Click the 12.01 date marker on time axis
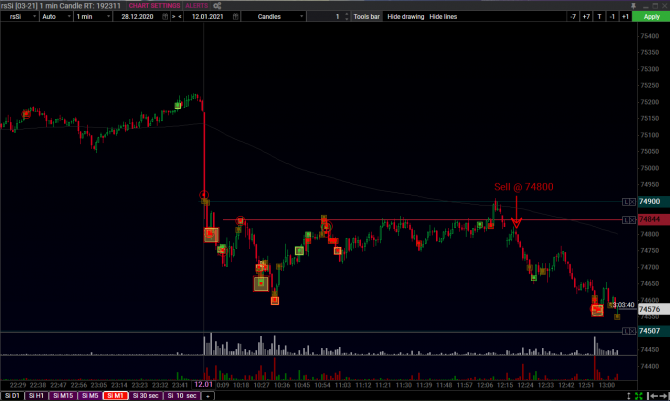 click(x=203, y=384)
